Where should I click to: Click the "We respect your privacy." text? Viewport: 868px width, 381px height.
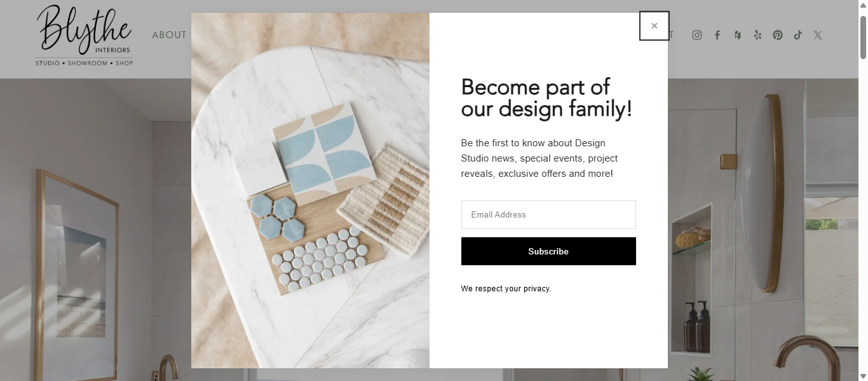click(x=506, y=289)
